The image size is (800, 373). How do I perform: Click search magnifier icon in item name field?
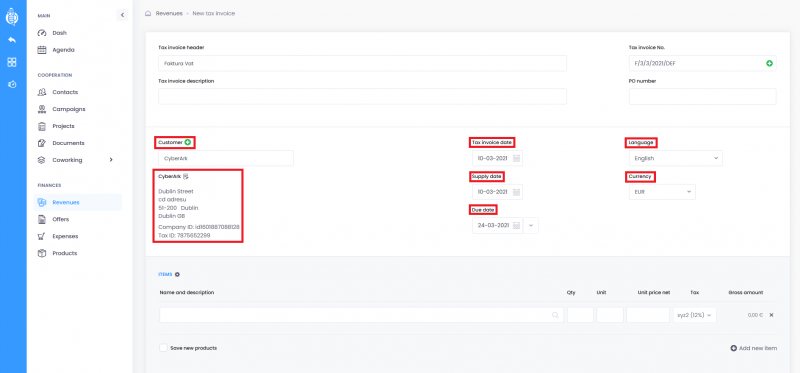[555, 315]
